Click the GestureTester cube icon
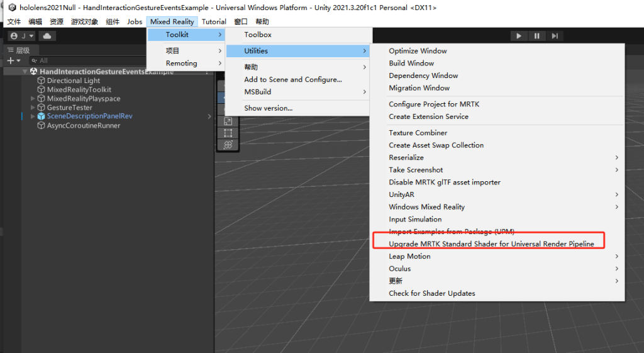Image resolution: width=644 pixels, height=353 pixels. (41, 107)
